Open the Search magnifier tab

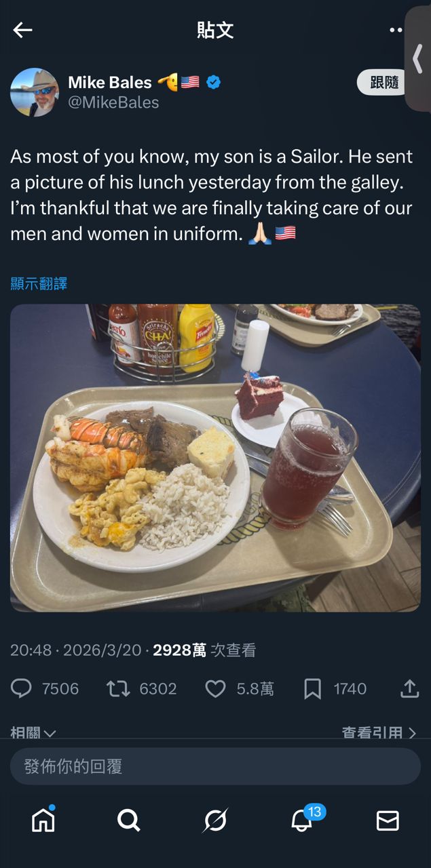[x=128, y=821]
